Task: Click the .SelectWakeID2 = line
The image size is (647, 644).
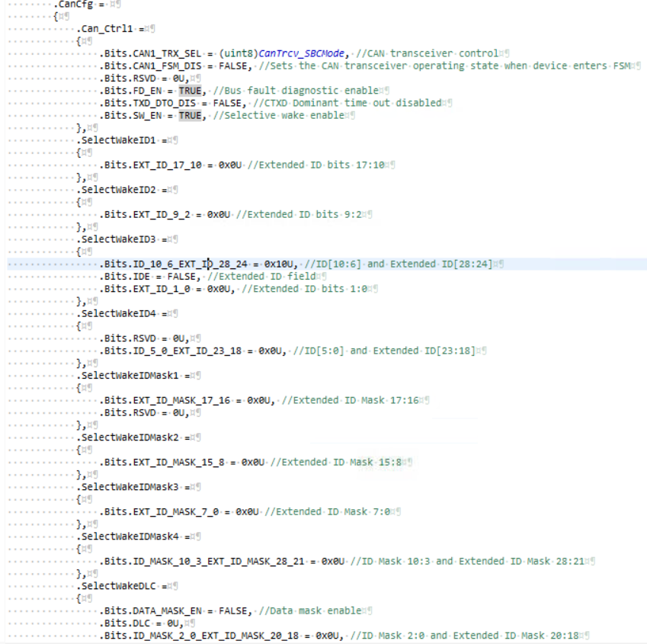Action: (x=121, y=190)
